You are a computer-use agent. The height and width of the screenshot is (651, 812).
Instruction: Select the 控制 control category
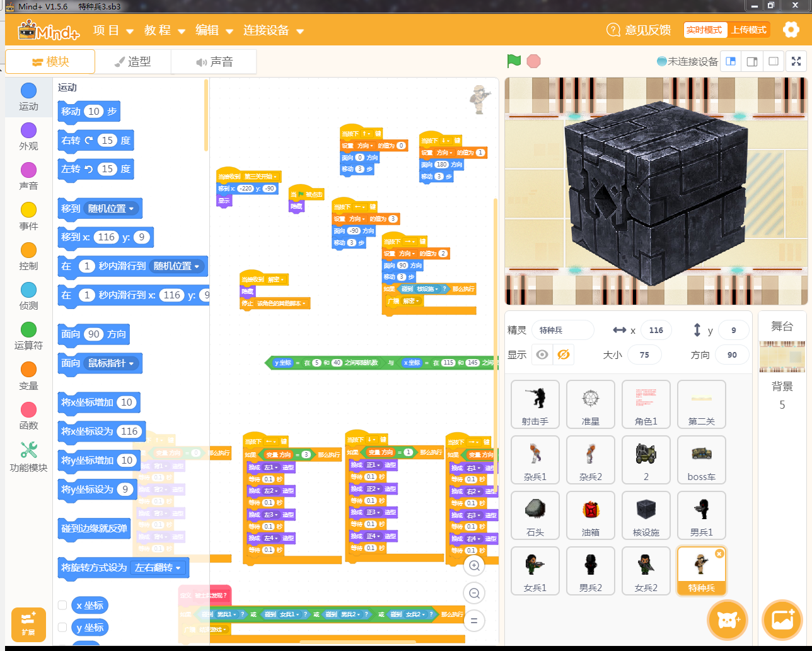28,256
